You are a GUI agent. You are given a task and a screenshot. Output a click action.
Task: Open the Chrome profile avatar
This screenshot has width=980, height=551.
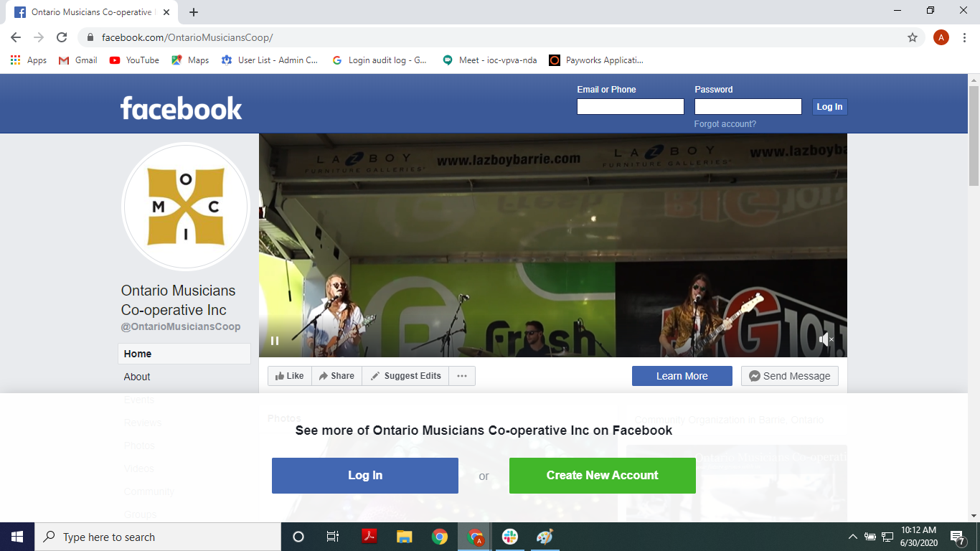coord(941,37)
